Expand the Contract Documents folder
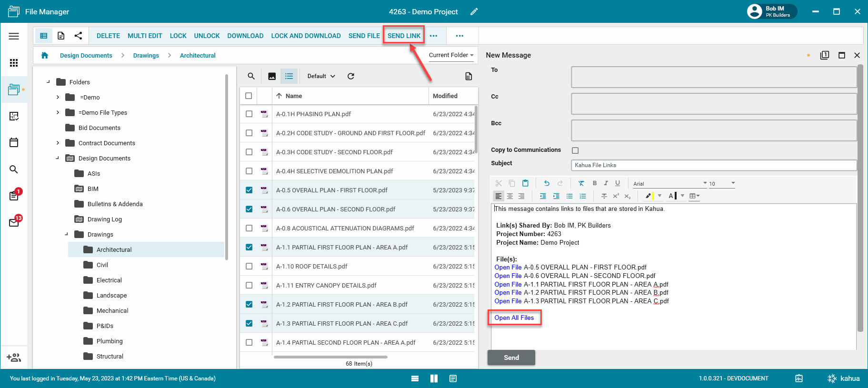Image resolution: width=868 pixels, height=388 pixels. tap(58, 143)
